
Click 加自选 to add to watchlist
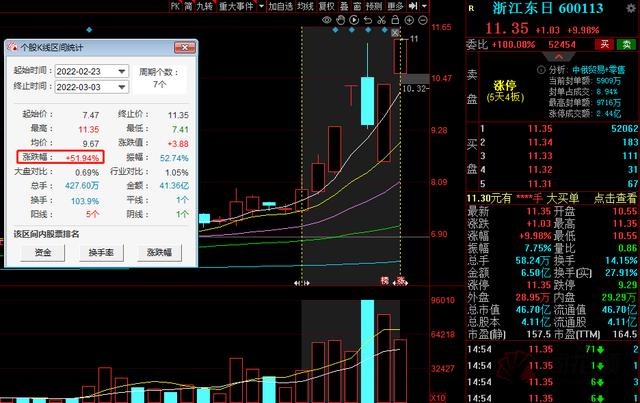click(281, 6)
